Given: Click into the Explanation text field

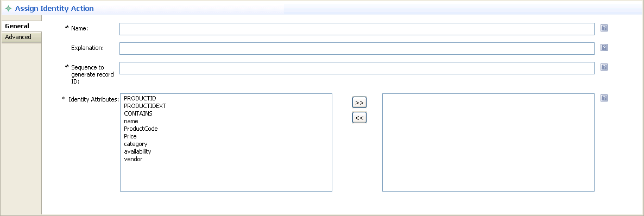Looking at the screenshot, I should 357,48.
